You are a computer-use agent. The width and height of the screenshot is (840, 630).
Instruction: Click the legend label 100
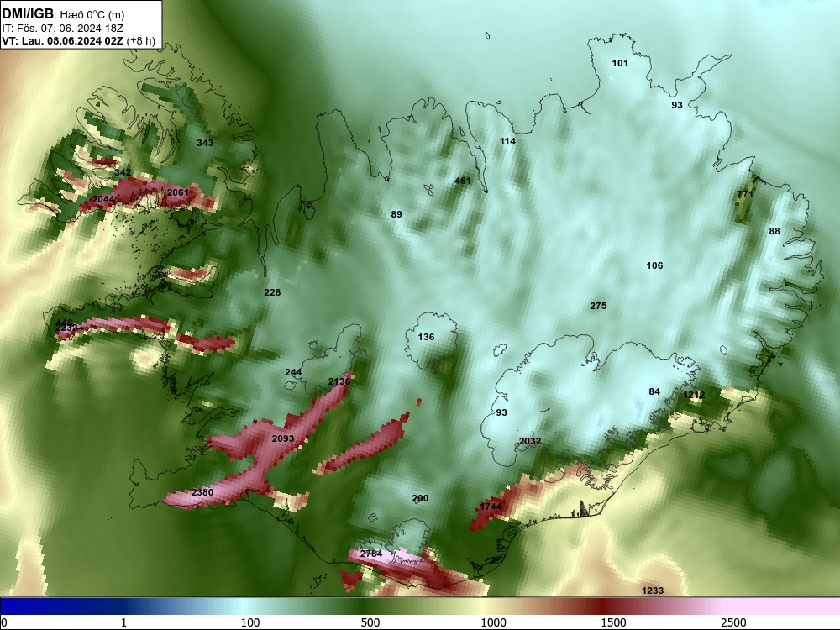click(x=250, y=622)
